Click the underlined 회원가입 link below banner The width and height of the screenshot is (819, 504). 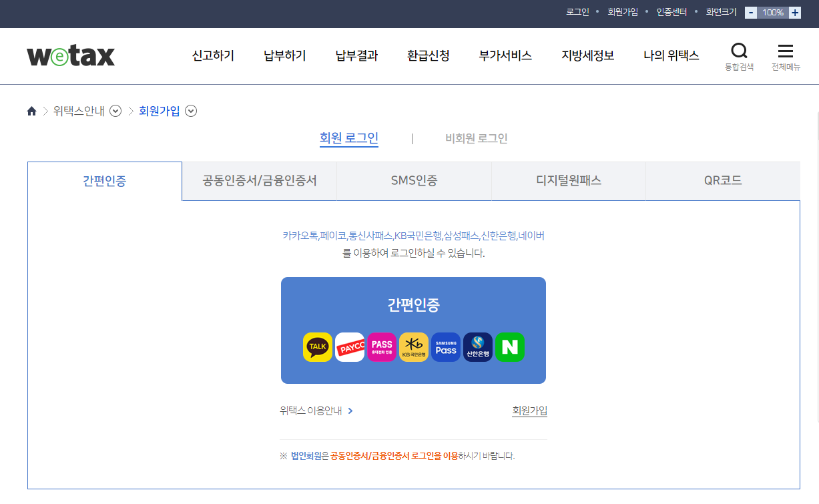[529, 411]
